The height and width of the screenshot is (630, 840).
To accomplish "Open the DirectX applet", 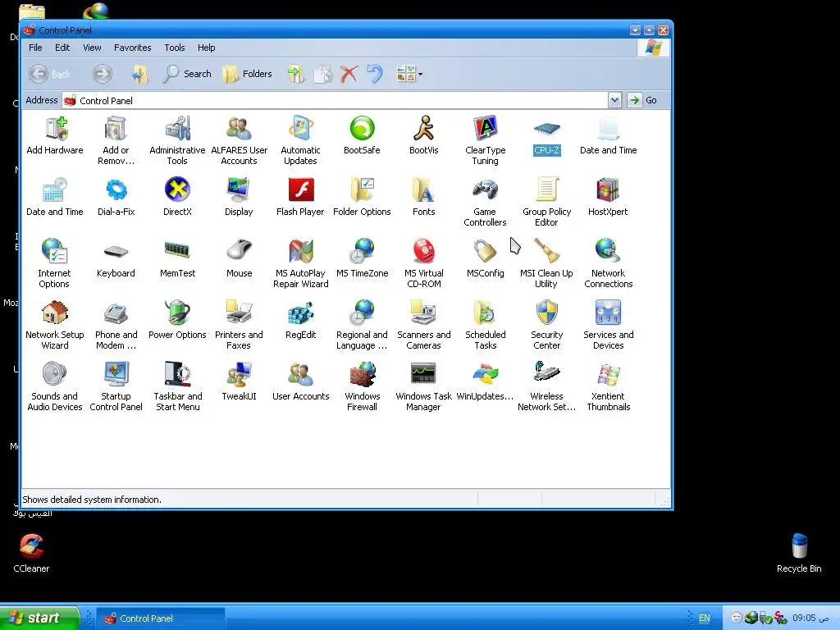I will pyautogui.click(x=177, y=197).
